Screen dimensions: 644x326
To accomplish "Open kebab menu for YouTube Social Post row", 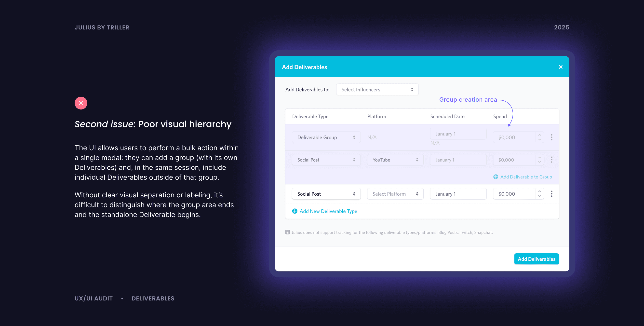I will pyautogui.click(x=551, y=160).
